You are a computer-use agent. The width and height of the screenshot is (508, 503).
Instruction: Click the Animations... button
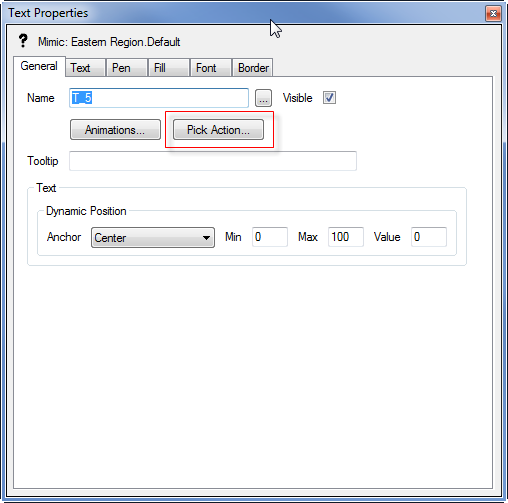(115, 130)
